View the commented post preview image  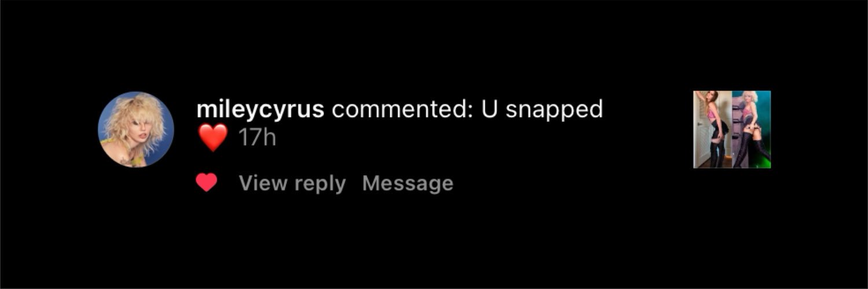(732, 129)
